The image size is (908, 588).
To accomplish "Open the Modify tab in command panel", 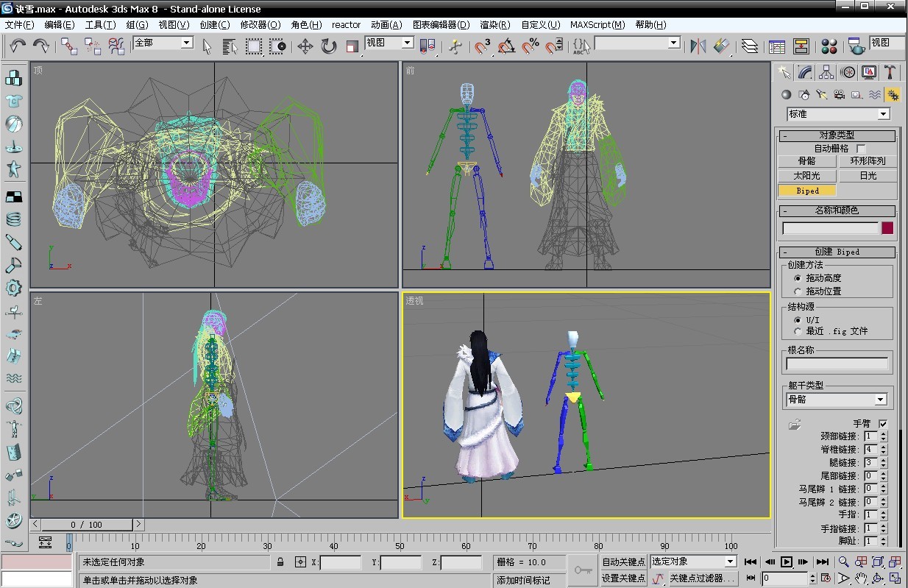I will (x=805, y=72).
